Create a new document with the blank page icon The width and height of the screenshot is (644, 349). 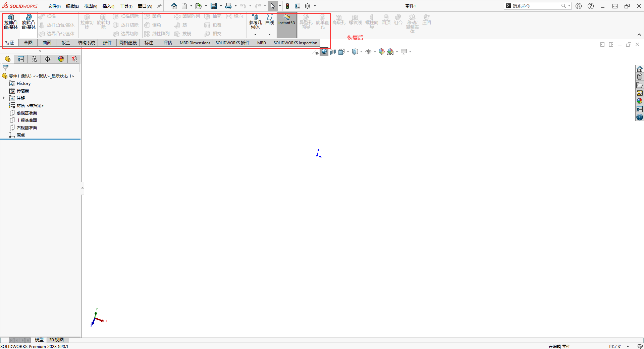(184, 6)
